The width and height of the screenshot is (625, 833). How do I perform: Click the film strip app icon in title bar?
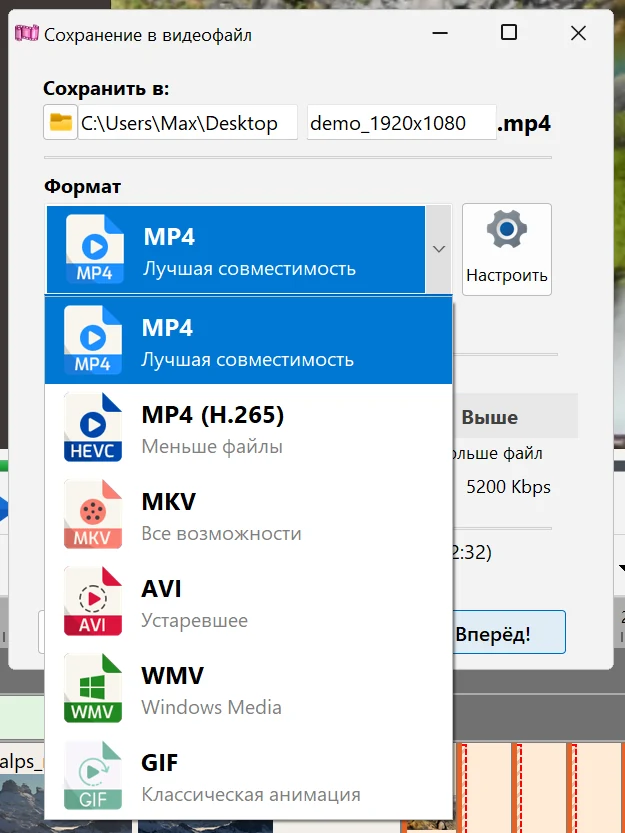point(27,35)
